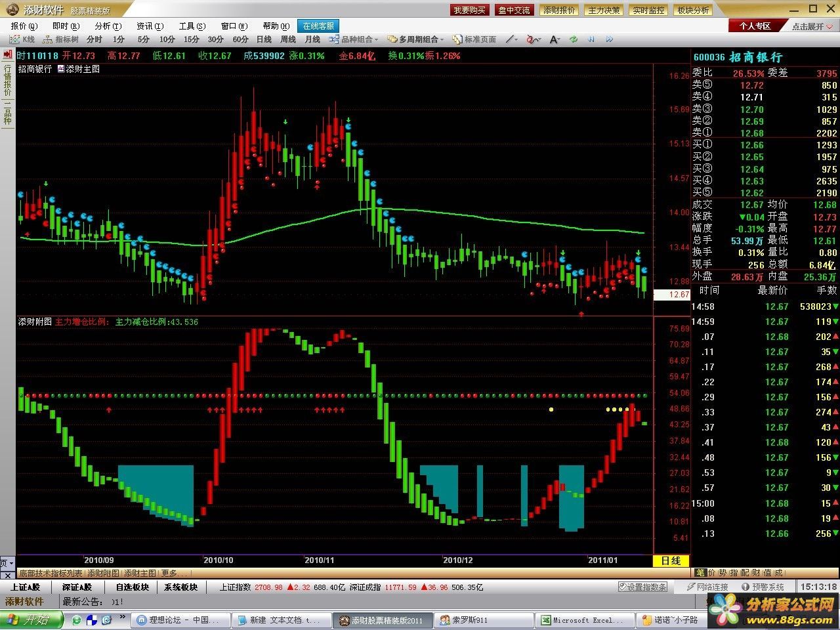The width and height of the screenshot is (840, 630).
Task: Switch to 60分 minute period
Action: point(240,40)
